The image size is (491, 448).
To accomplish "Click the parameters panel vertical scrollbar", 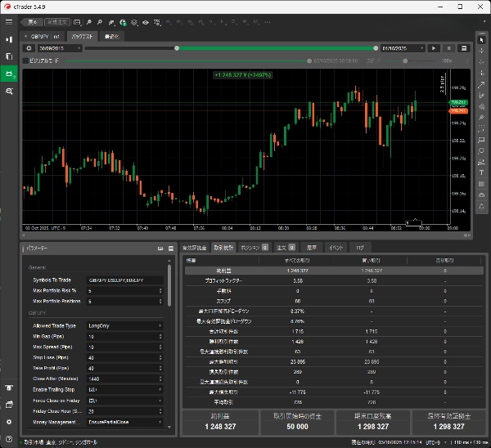I will coord(169,285).
